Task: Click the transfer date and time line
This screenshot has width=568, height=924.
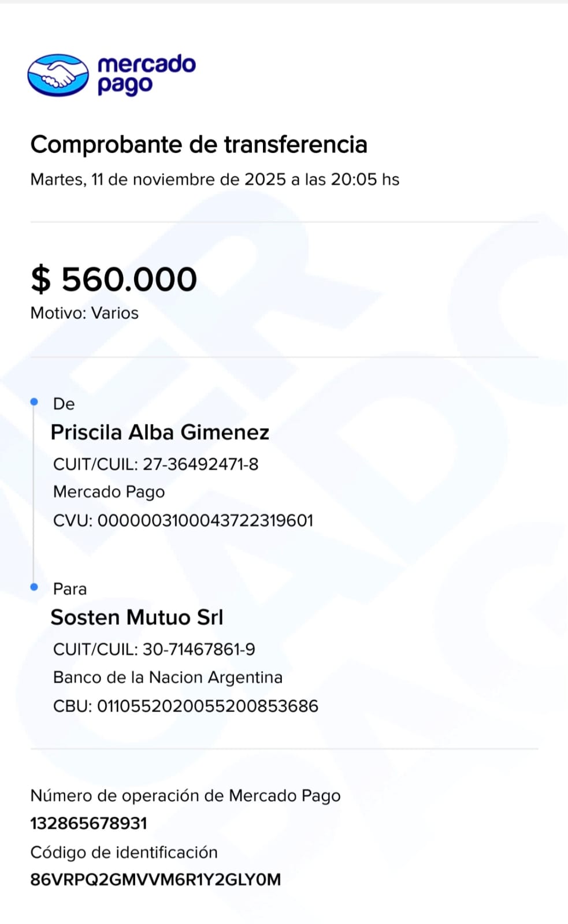Action: coord(214,180)
